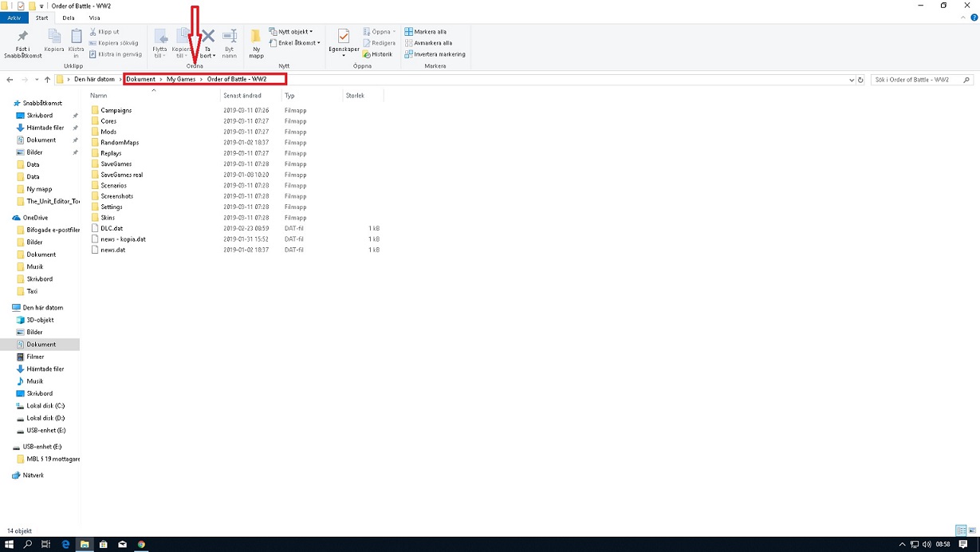Open the notification center in the system tray
The width and height of the screenshot is (980, 552).
963,544
